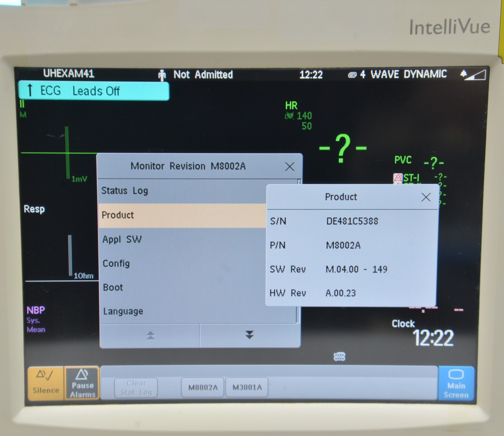This screenshot has height=436, width=504.
Task: Open the M8002A revision key
Action: tap(203, 387)
